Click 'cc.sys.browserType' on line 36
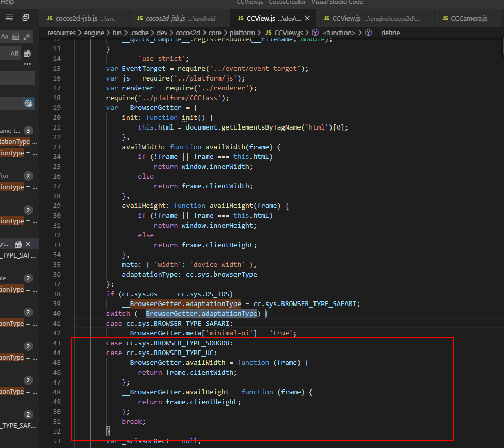 point(221,275)
